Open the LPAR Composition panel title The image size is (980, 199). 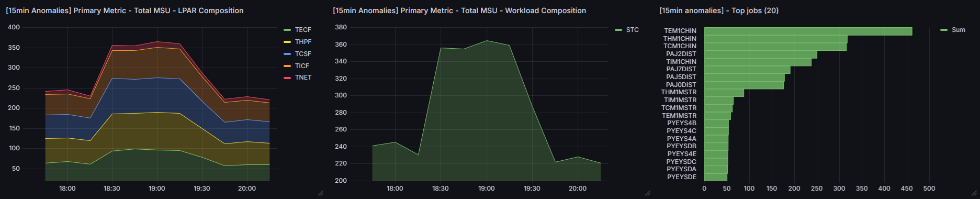[x=125, y=10]
